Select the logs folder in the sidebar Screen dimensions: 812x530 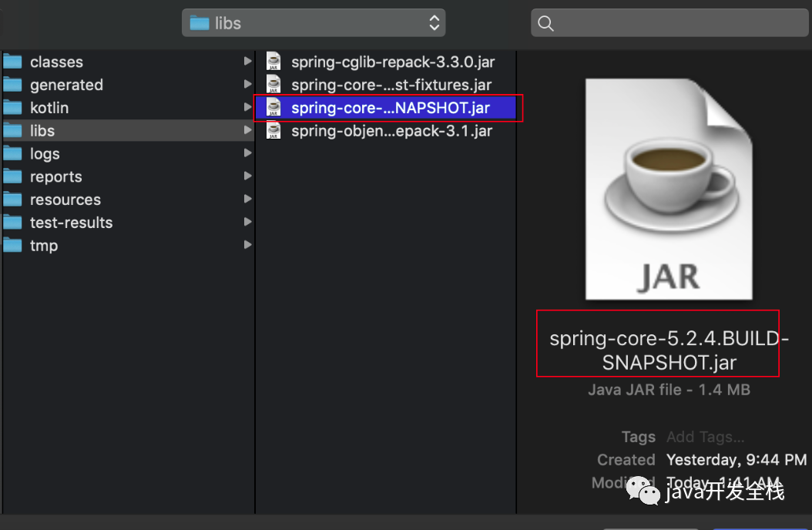point(44,153)
